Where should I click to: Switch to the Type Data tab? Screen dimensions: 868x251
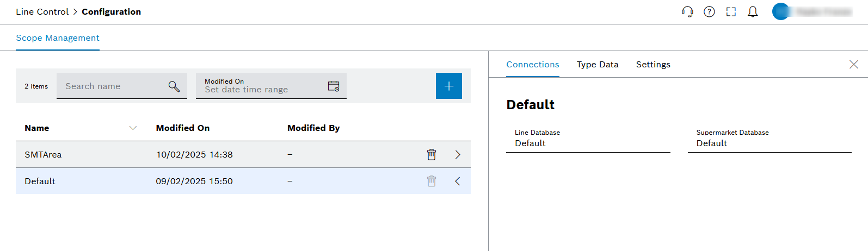click(598, 65)
